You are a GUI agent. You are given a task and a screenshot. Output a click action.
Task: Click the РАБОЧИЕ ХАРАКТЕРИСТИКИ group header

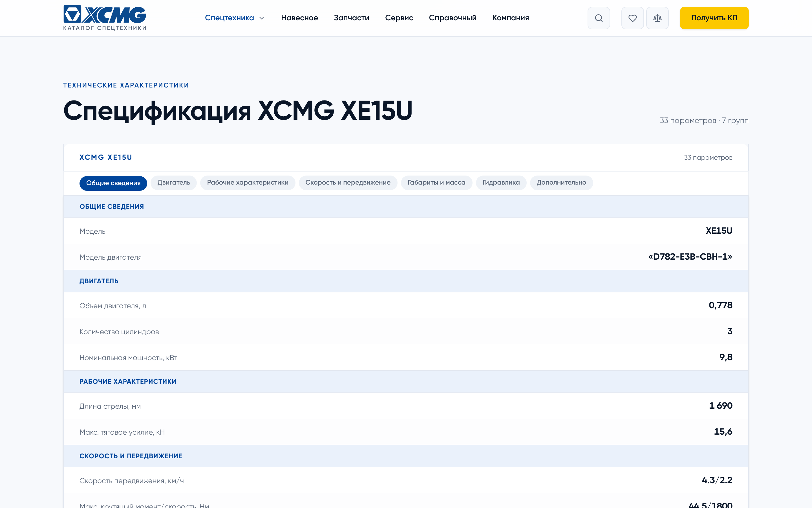[x=406, y=382]
